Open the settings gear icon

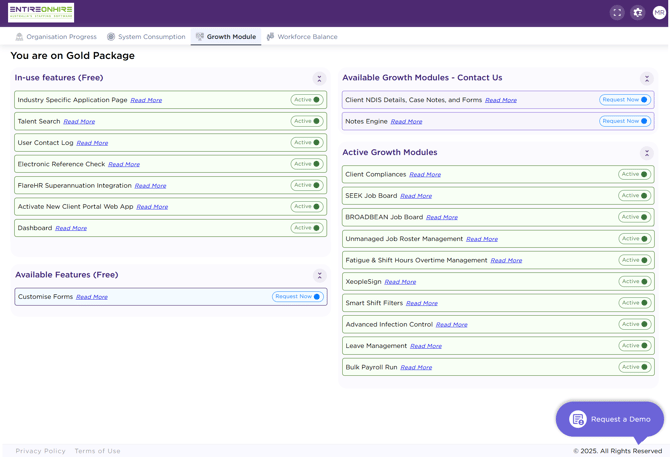tap(638, 13)
